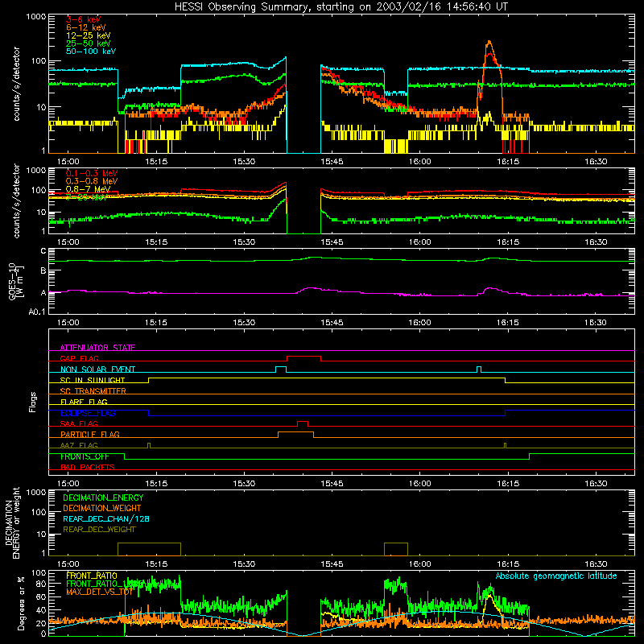The height and width of the screenshot is (644, 644).
Task: Select the NON_SOLAR_EVENT flag label
Action: tap(97, 369)
